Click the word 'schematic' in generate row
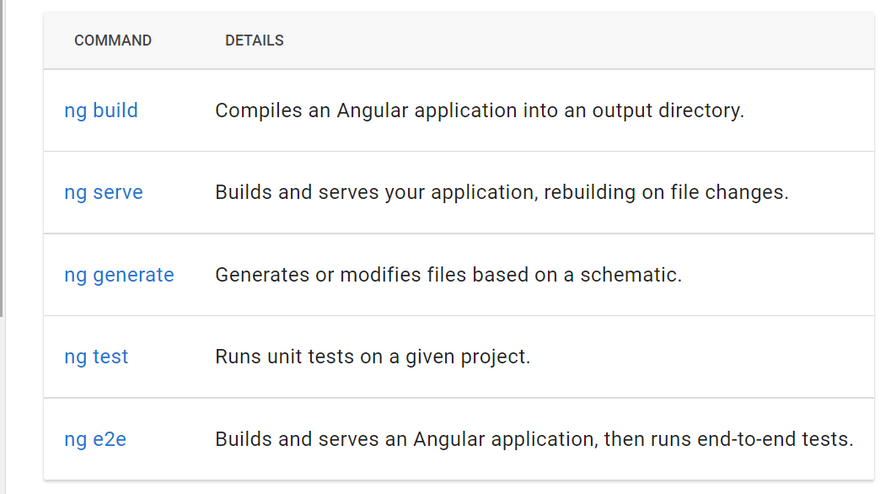Viewport: 880px width, 494px height. click(x=635, y=275)
